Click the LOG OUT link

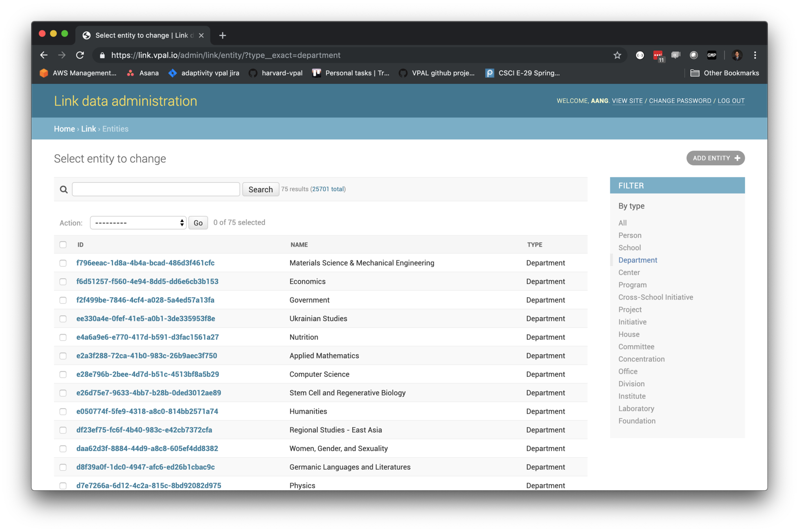(731, 101)
